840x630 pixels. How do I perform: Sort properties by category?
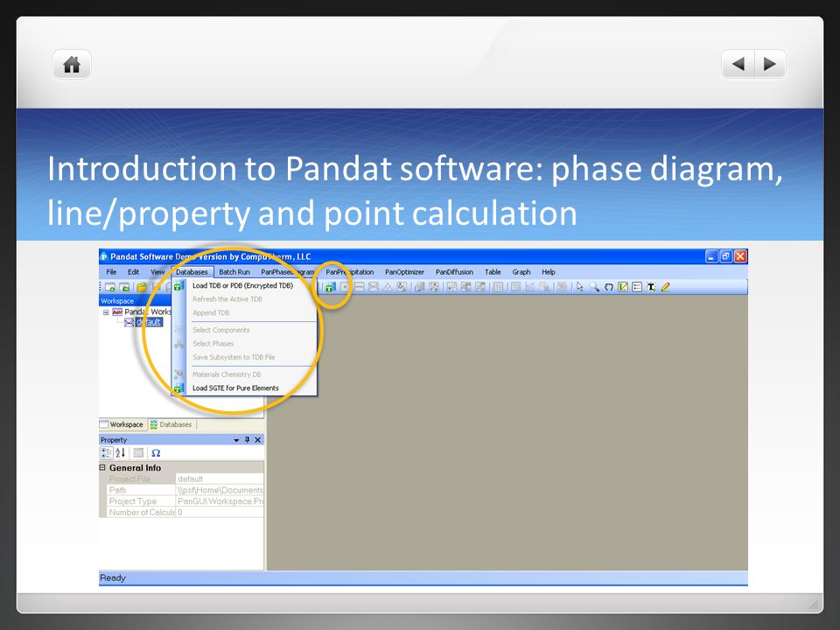(107, 452)
